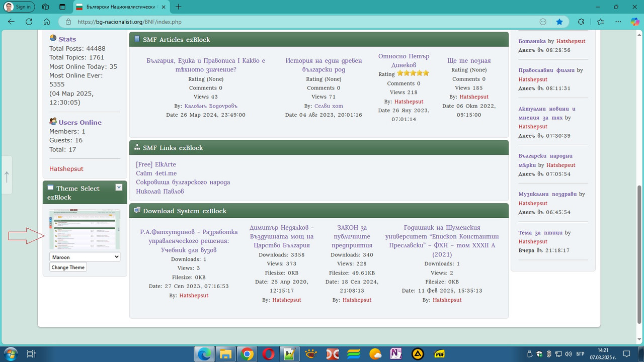Image resolution: width=644 pixels, height=362 pixels.
Task: Click the Change Theme button
Action: pyautogui.click(x=68, y=267)
